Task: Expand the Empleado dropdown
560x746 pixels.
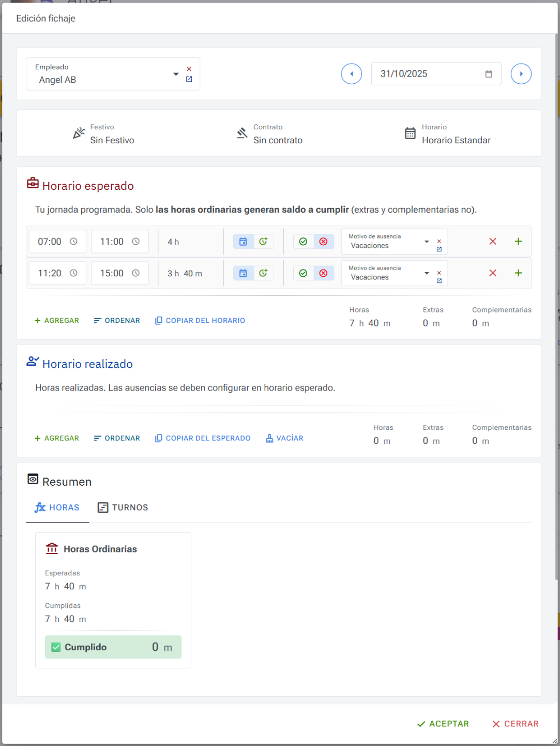Action: pos(176,74)
